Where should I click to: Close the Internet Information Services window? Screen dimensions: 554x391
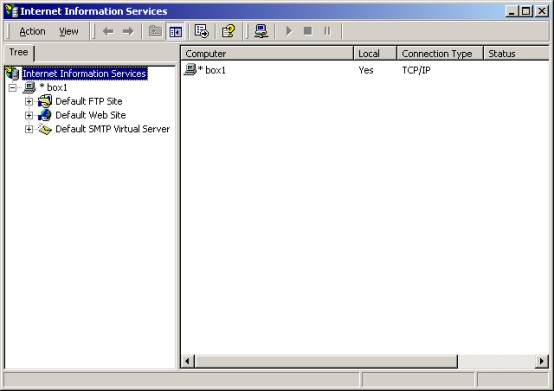coord(542,11)
